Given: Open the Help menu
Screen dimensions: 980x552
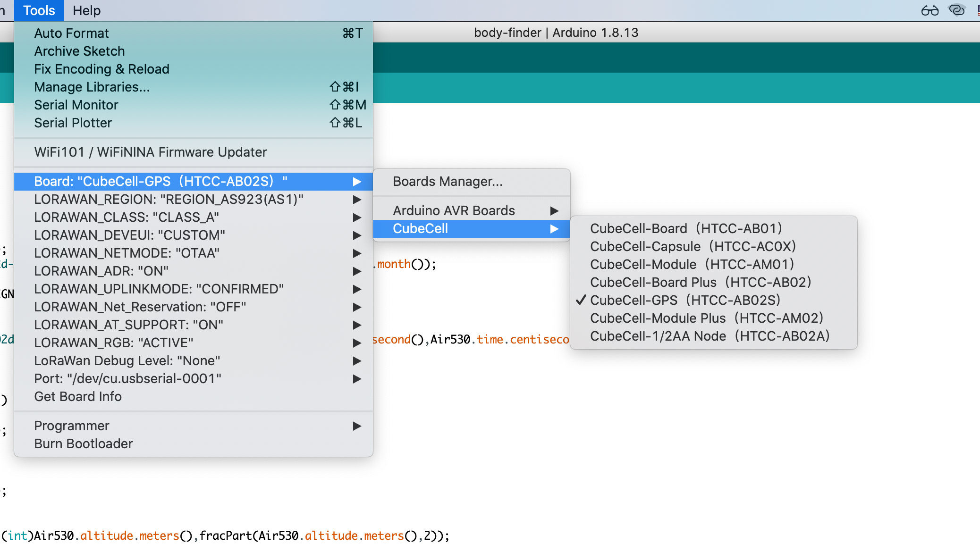Looking at the screenshot, I should pyautogui.click(x=86, y=10).
